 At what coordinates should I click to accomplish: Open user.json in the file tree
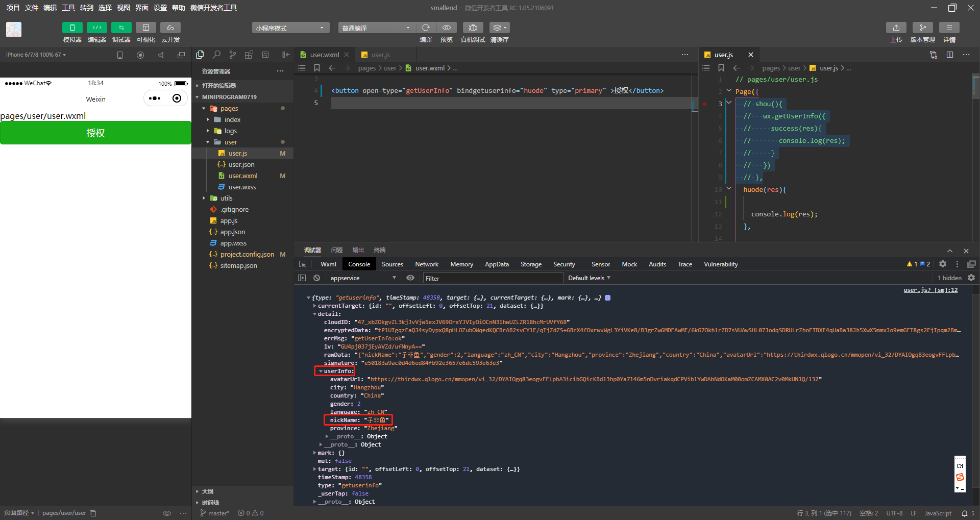242,165
